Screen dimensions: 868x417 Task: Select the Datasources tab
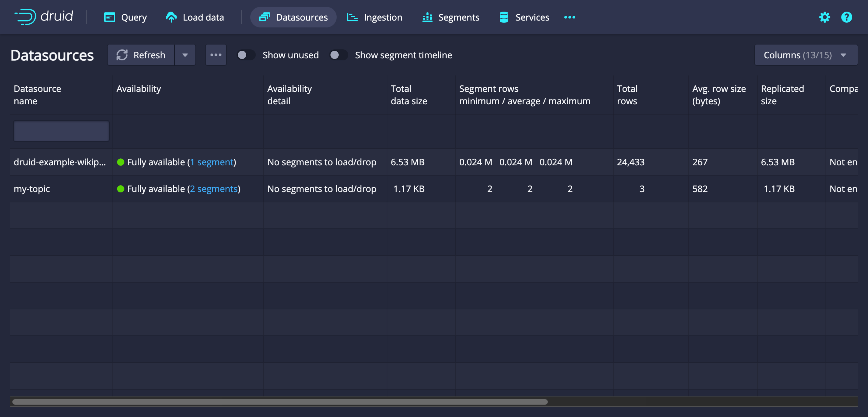293,17
